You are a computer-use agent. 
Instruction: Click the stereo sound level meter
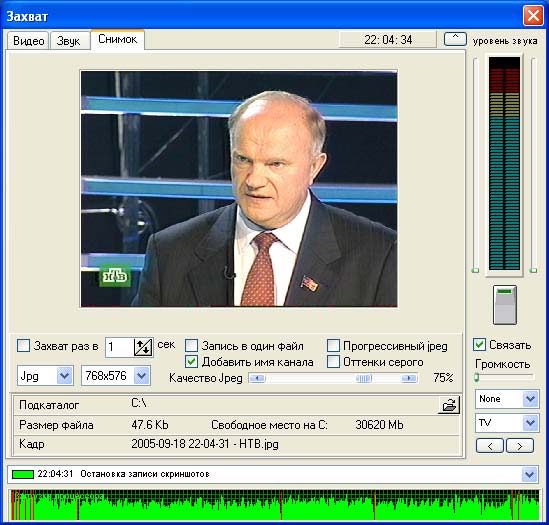(504, 164)
